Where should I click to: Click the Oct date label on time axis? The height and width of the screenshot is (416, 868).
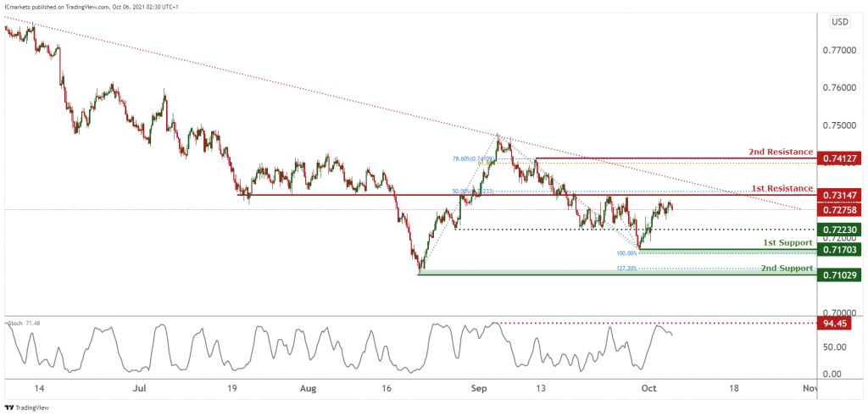pos(650,389)
